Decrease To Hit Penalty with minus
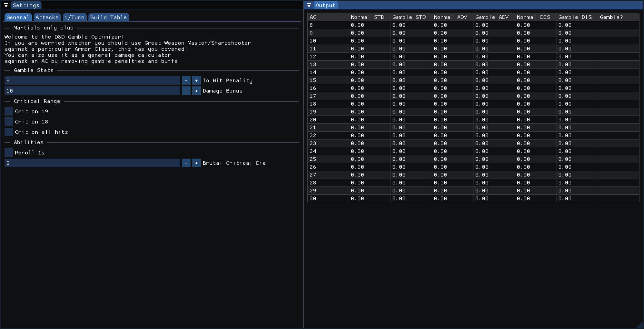 (186, 80)
